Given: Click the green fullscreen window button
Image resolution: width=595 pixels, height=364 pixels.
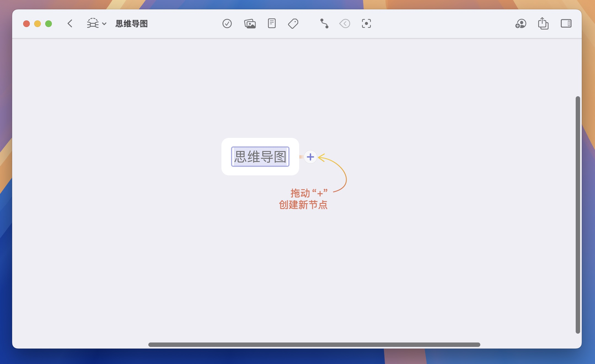Looking at the screenshot, I should tap(49, 24).
